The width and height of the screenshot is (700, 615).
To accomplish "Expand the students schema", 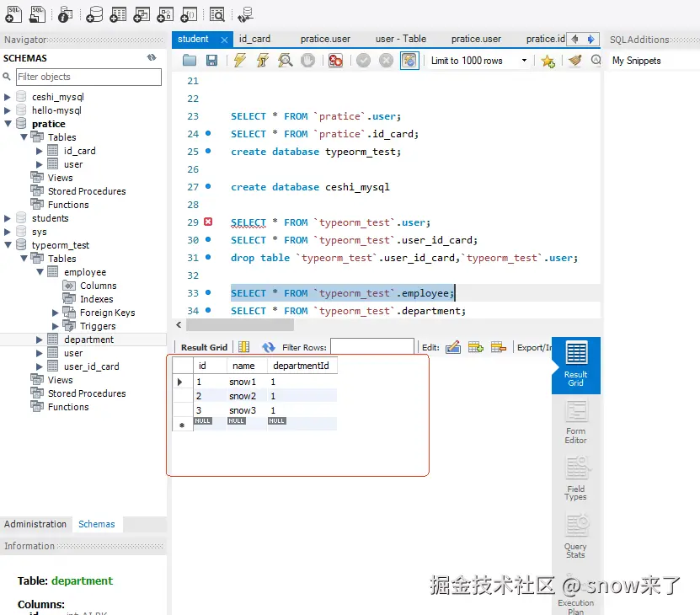I will click(7, 218).
